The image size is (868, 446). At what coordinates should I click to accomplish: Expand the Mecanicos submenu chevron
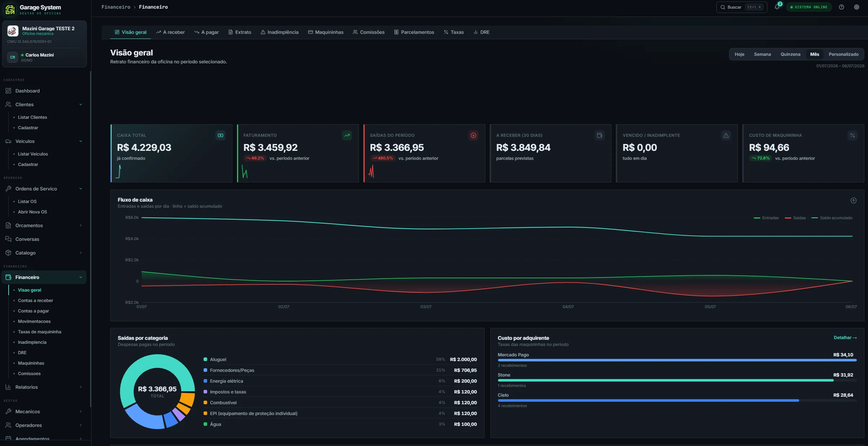click(81, 411)
